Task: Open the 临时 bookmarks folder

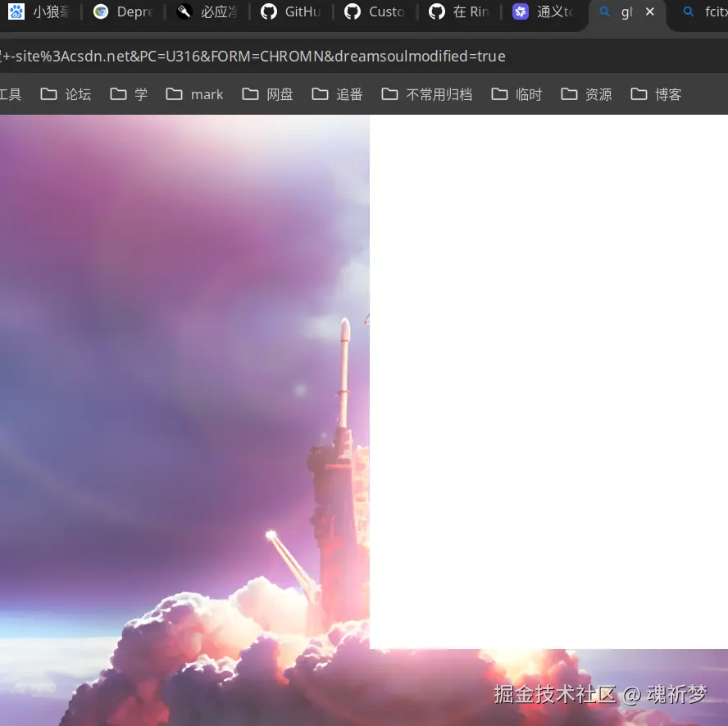Action: click(516, 95)
